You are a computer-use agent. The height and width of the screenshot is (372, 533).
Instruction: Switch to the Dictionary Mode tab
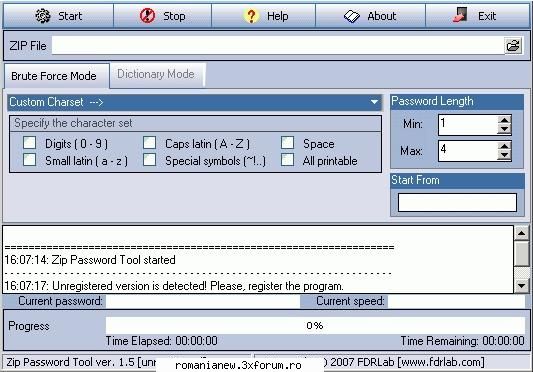pos(157,74)
